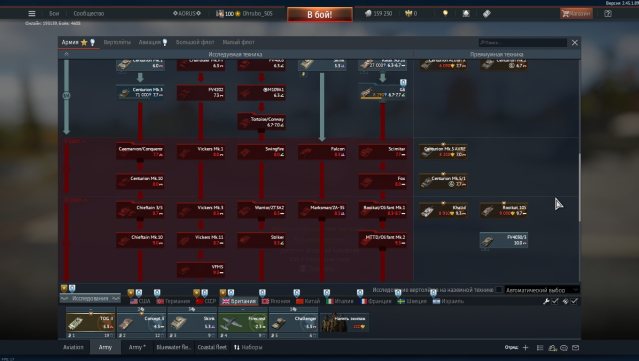Click the wrench repair icon
639x361 pixels.
click(546, 301)
